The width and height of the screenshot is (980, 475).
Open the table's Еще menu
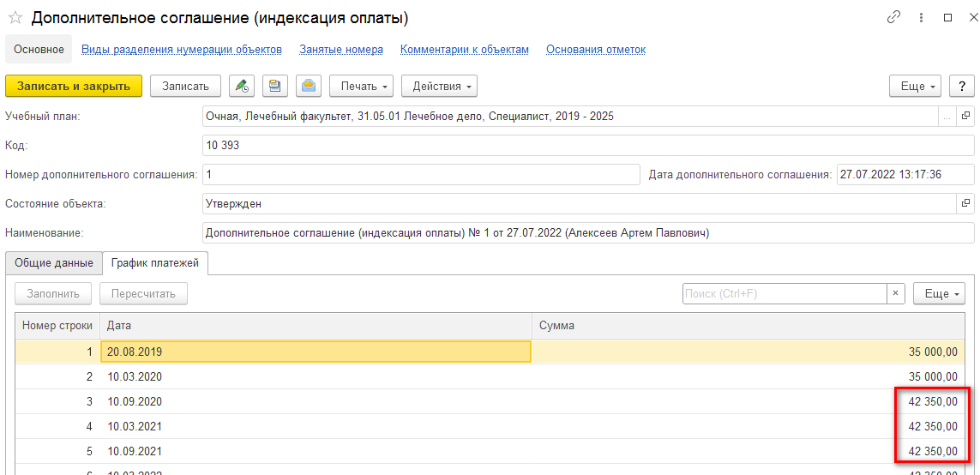(x=940, y=293)
